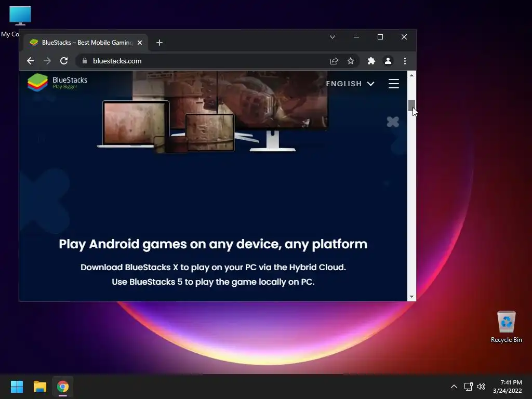View site info via the padlock icon
This screenshot has width=532, height=399.
[85, 61]
